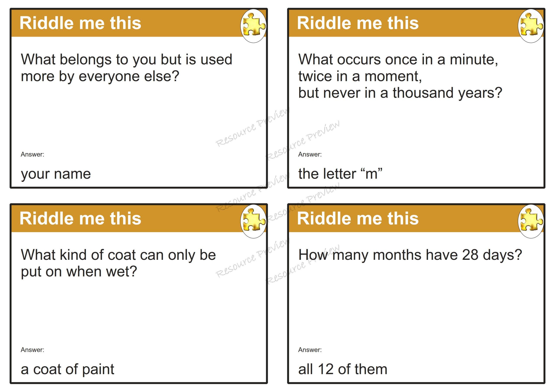Select the heading above the 28 days riddle

[358, 218]
